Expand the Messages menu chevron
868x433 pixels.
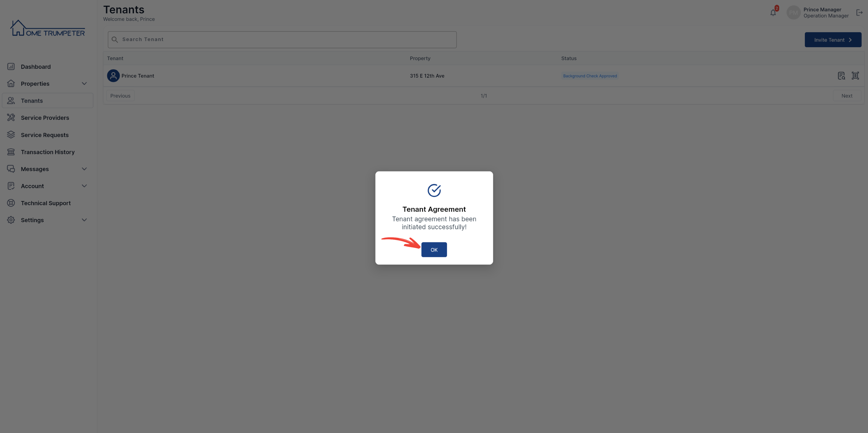[84, 169]
